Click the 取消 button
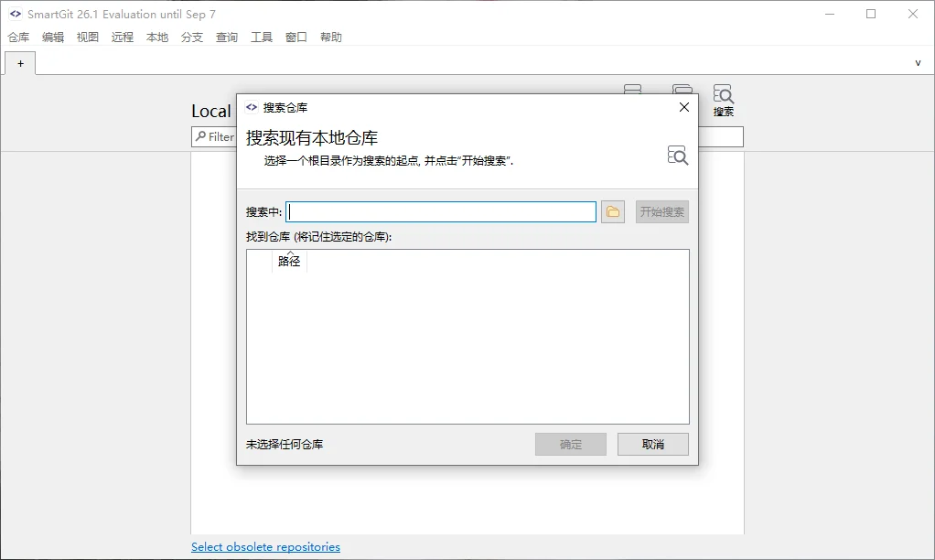 (x=653, y=445)
